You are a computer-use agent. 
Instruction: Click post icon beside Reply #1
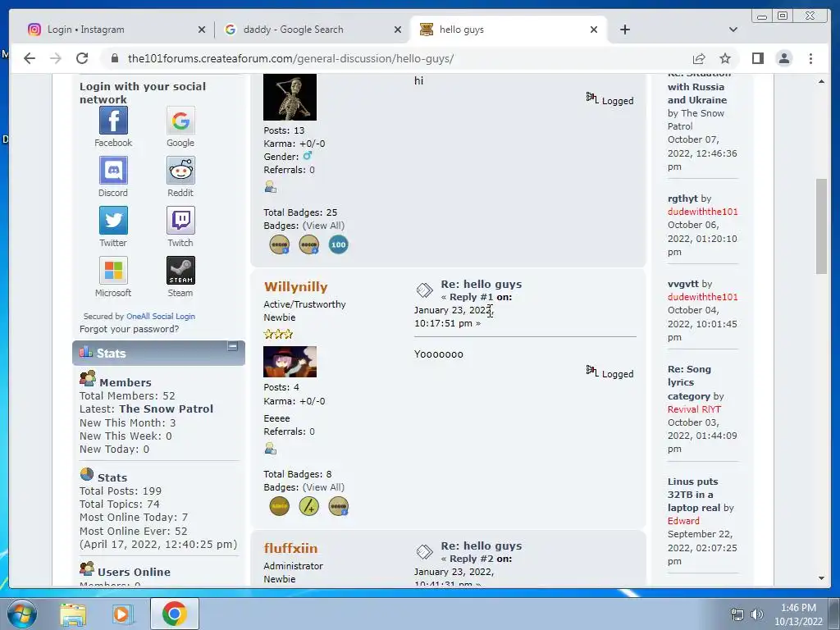(424, 290)
